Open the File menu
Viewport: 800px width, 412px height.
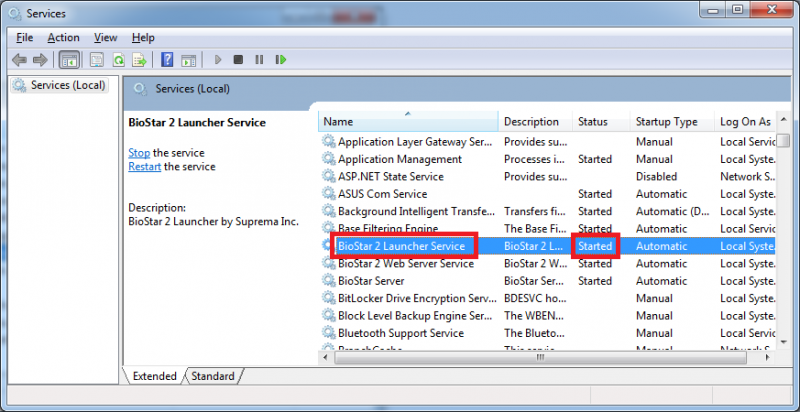point(25,37)
